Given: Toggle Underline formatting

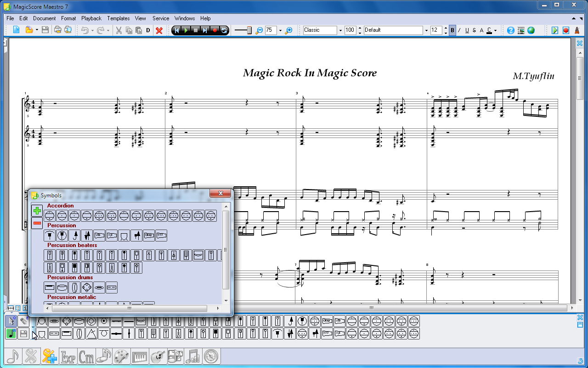Looking at the screenshot, I should (467, 30).
